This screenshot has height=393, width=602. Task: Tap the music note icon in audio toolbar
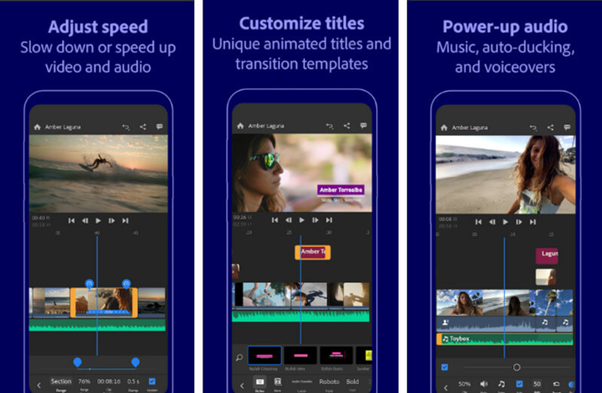[501, 384]
